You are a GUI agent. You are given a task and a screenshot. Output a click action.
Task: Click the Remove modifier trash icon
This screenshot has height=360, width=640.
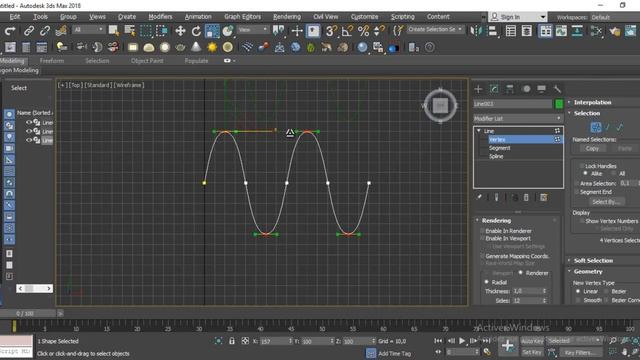(x=526, y=198)
